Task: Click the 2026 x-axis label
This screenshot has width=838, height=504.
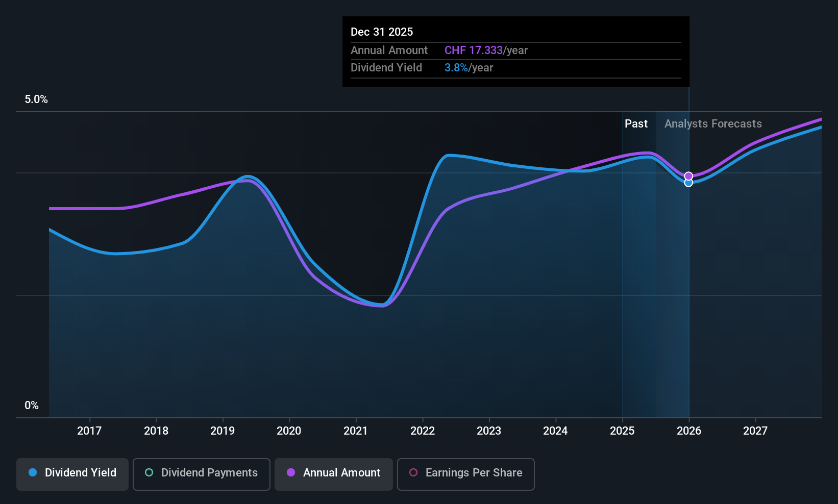Action: [x=689, y=431]
